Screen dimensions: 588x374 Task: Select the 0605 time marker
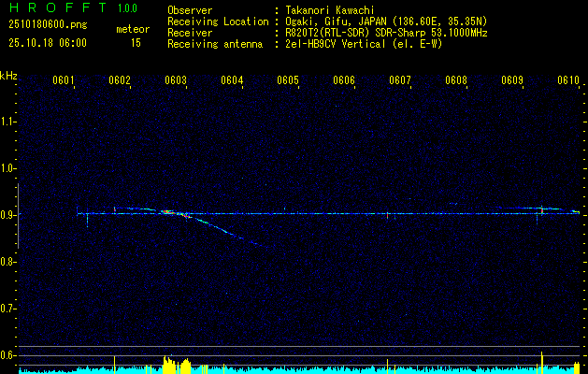(288, 80)
